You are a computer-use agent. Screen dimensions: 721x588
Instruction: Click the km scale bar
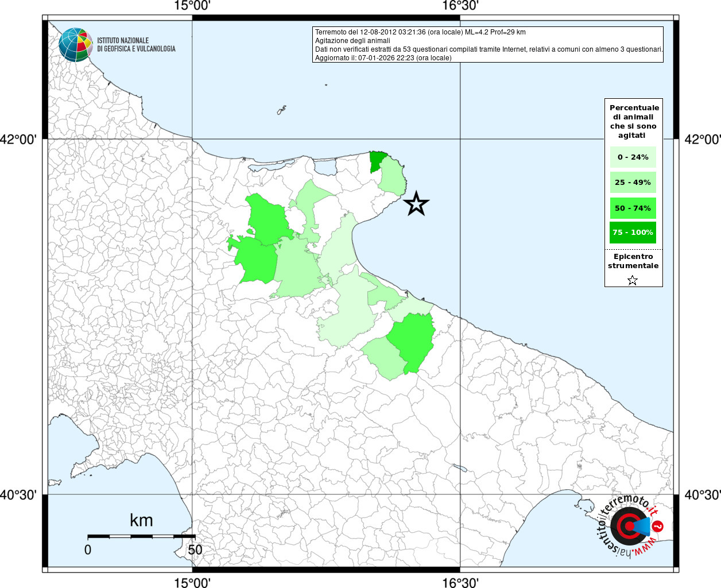(x=141, y=536)
